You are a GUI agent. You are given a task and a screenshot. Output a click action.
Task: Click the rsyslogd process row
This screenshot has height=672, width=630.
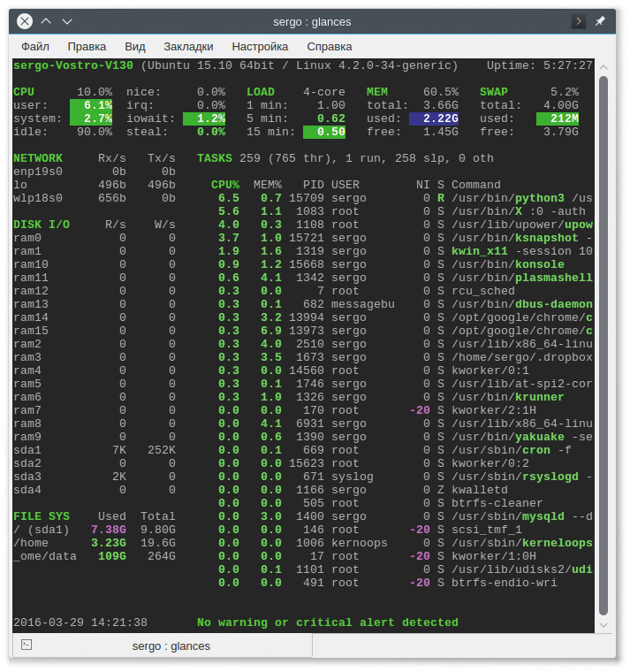tap(406, 477)
